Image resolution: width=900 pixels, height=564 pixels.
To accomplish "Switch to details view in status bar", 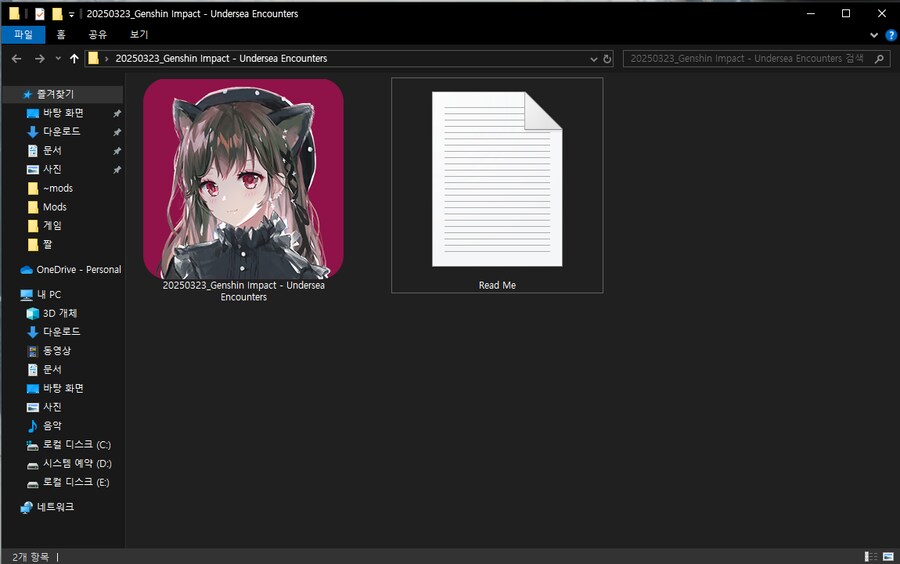I will point(871,557).
